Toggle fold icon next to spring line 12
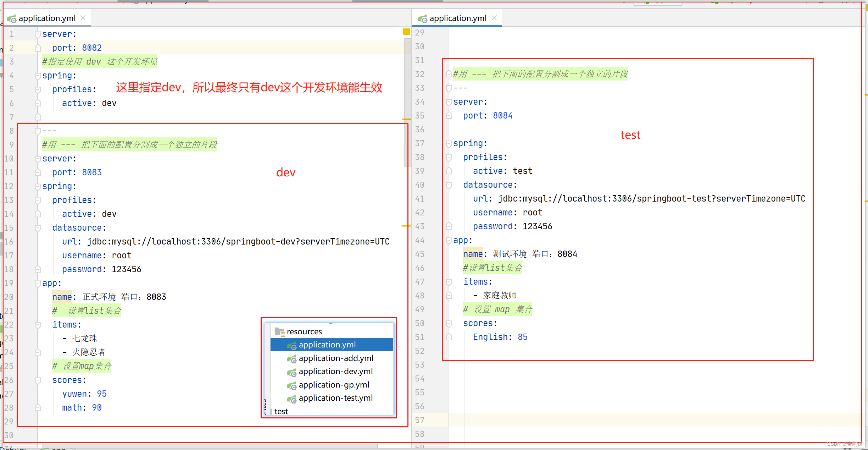This screenshot has height=450, width=868. pyautogui.click(x=35, y=186)
